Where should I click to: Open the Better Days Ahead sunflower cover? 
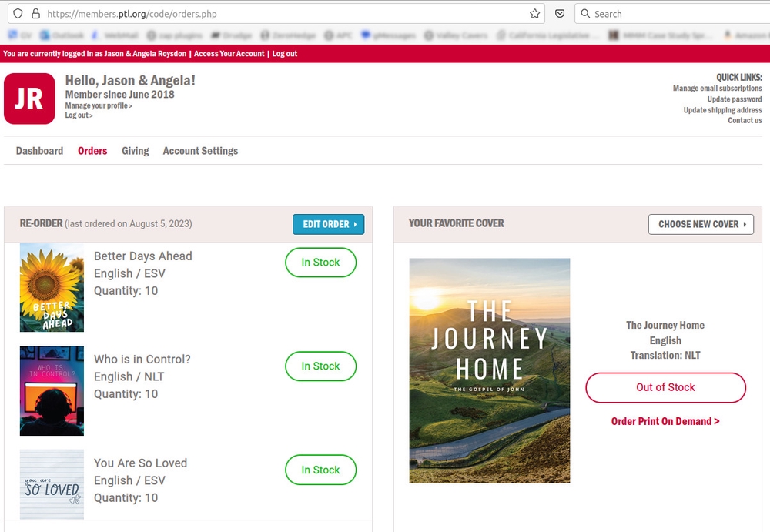point(52,287)
